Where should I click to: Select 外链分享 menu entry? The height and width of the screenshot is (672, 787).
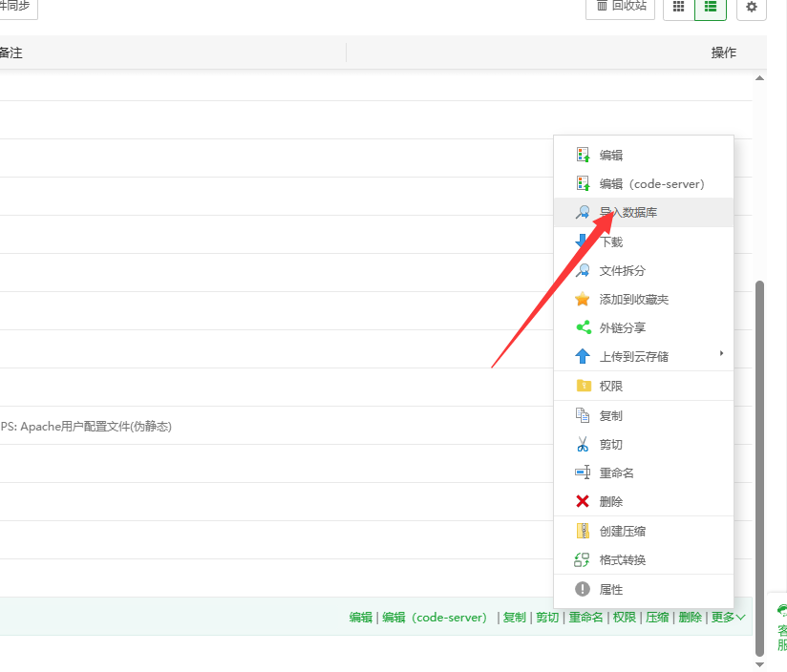click(644, 328)
